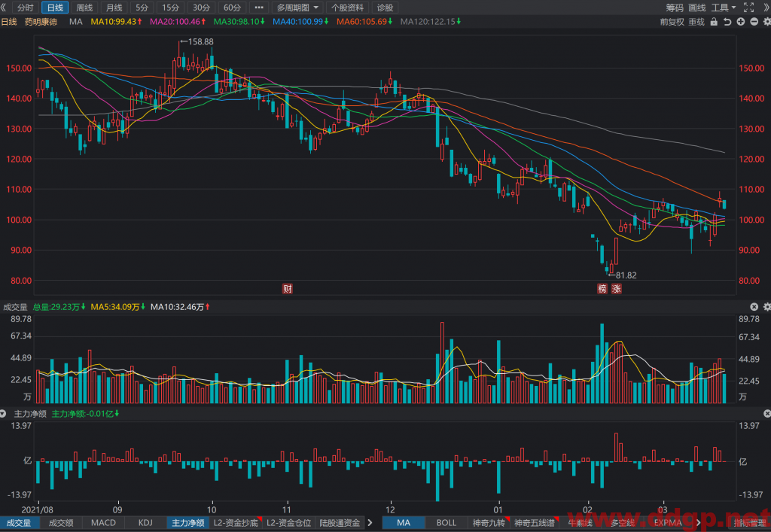Switch to 分时 intraday view
Image resolution: width=771 pixels, height=532 pixels.
[25, 8]
